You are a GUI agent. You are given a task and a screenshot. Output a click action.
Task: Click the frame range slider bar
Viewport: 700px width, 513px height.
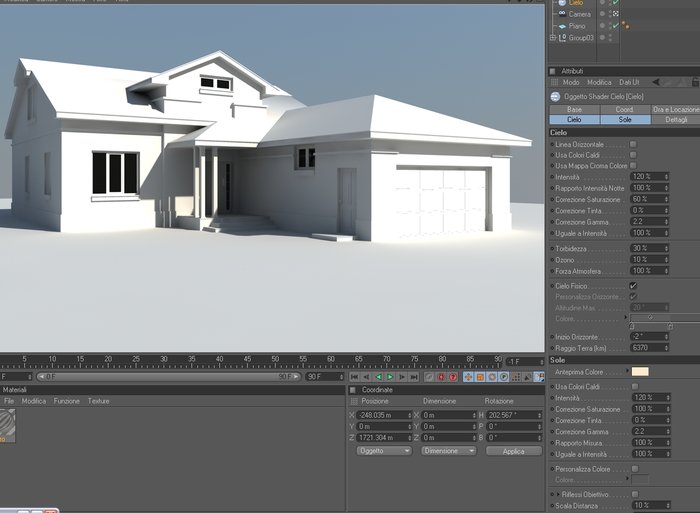tap(168, 377)
